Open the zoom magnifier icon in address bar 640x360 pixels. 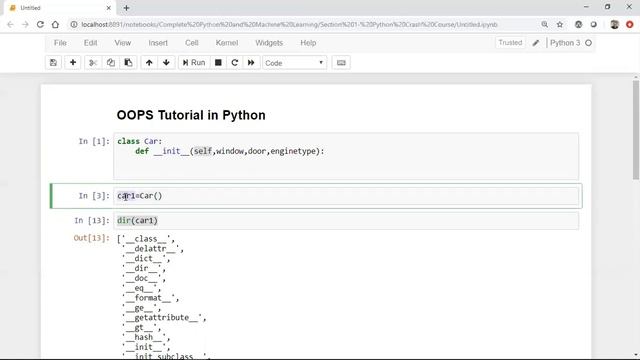544,24
